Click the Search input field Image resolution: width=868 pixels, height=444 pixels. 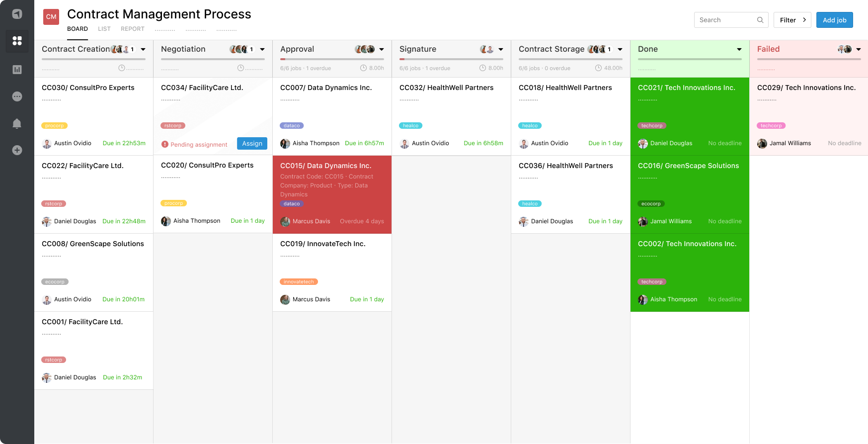coord(725,20)
